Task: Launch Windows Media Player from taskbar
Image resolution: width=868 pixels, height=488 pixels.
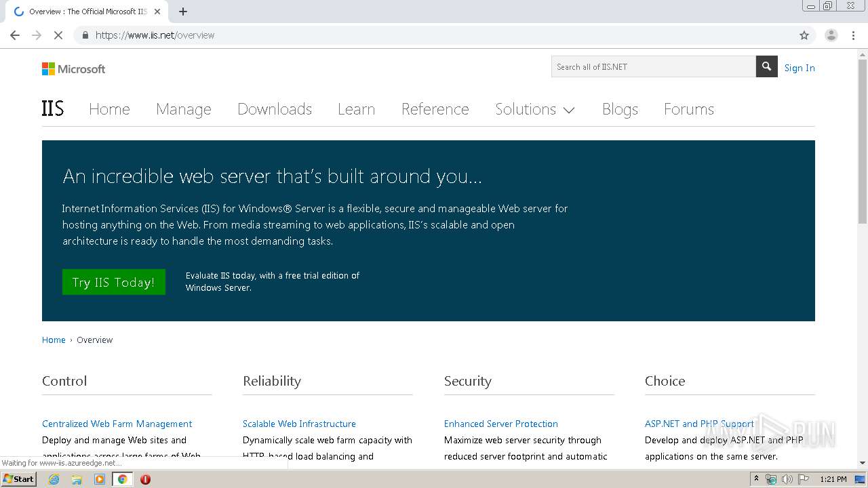Action: tap(100, 479)
